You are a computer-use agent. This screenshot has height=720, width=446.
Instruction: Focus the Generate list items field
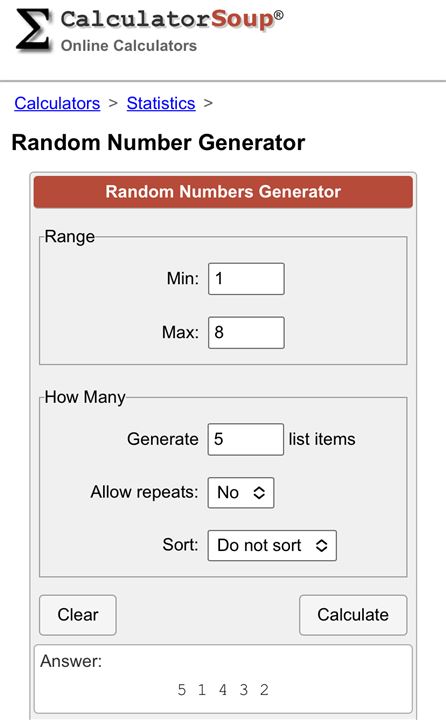click(246, 439)
